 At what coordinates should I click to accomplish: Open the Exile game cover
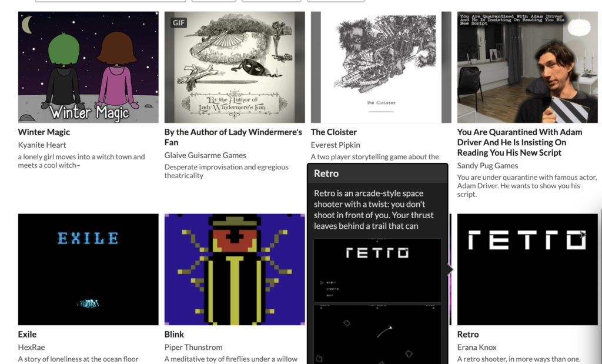tap(88, 269)
